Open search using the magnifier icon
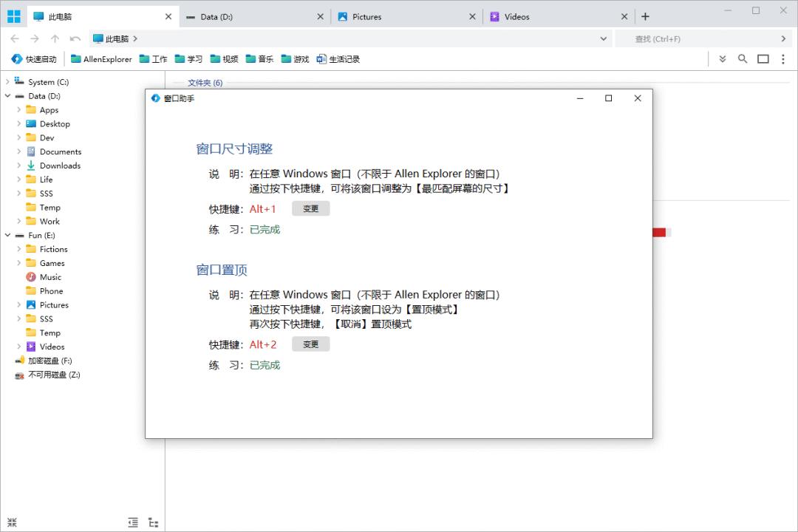This screenshot has height=532, width=798. [743, 58]
